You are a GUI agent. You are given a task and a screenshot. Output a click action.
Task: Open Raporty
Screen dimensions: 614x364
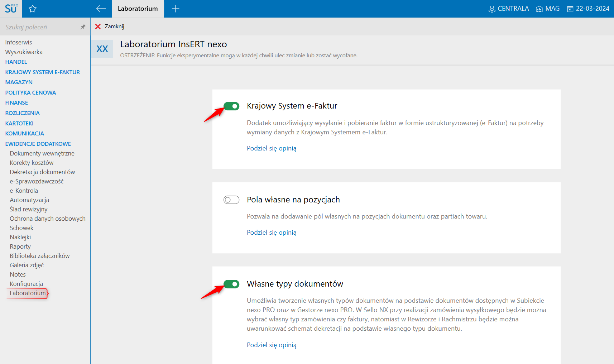point(20,246)
